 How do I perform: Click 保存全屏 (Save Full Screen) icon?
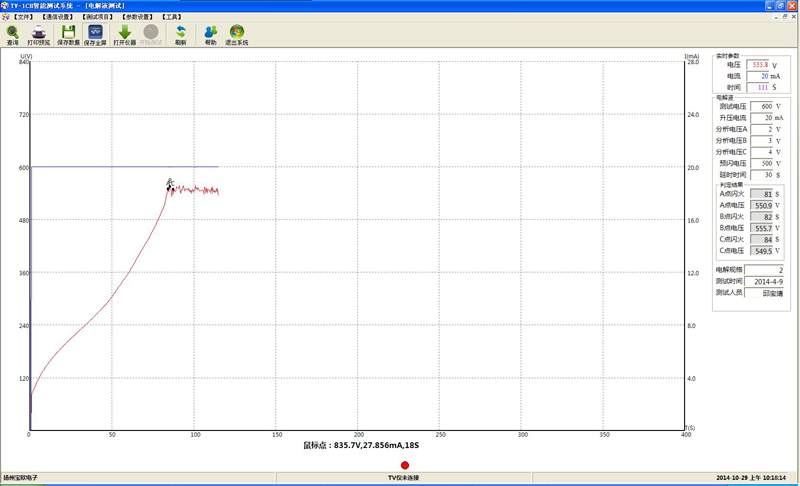[x=96, y=34]
